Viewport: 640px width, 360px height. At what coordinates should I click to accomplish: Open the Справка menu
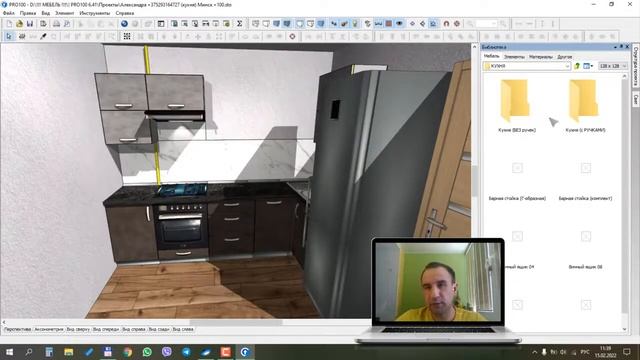pos(125,13)
